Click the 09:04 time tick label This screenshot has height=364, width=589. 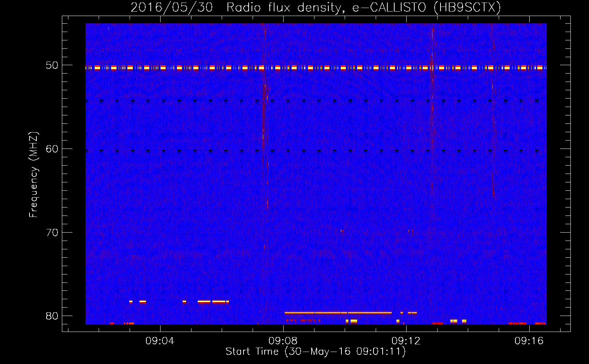tap(160, 341)
